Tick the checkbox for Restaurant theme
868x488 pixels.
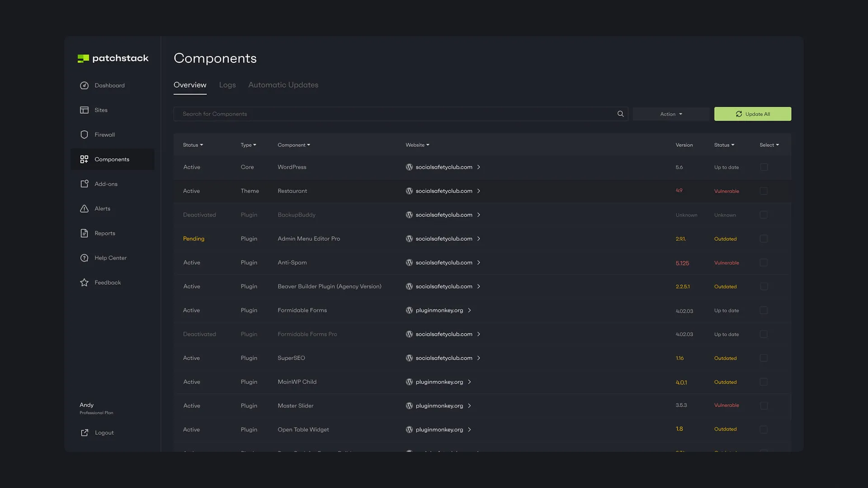764,191
